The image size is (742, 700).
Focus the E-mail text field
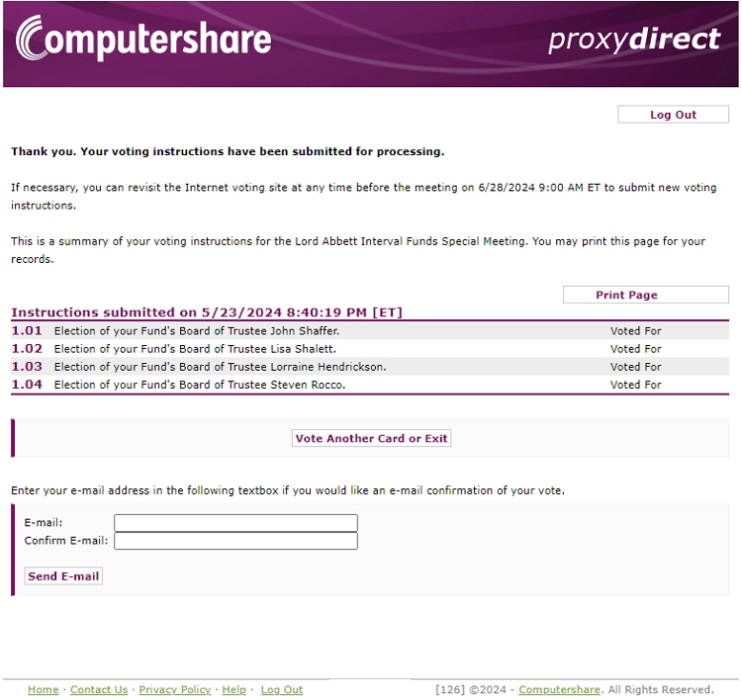tap(235, 523)
